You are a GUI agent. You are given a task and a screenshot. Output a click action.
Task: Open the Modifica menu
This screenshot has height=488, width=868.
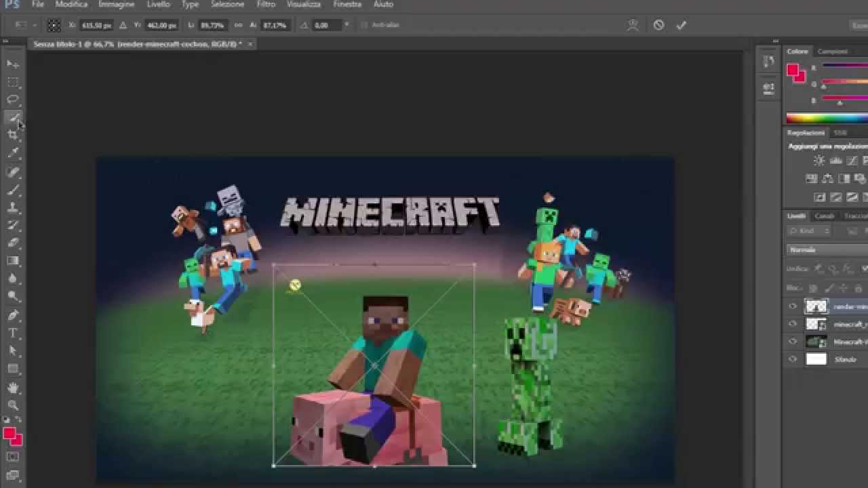click(x=71, y=4)
